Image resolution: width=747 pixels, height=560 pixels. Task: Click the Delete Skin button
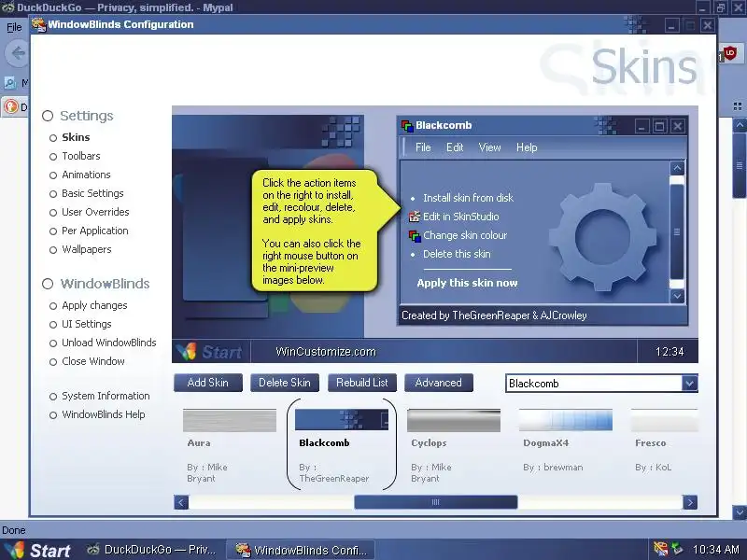click(x=285, y=383)
